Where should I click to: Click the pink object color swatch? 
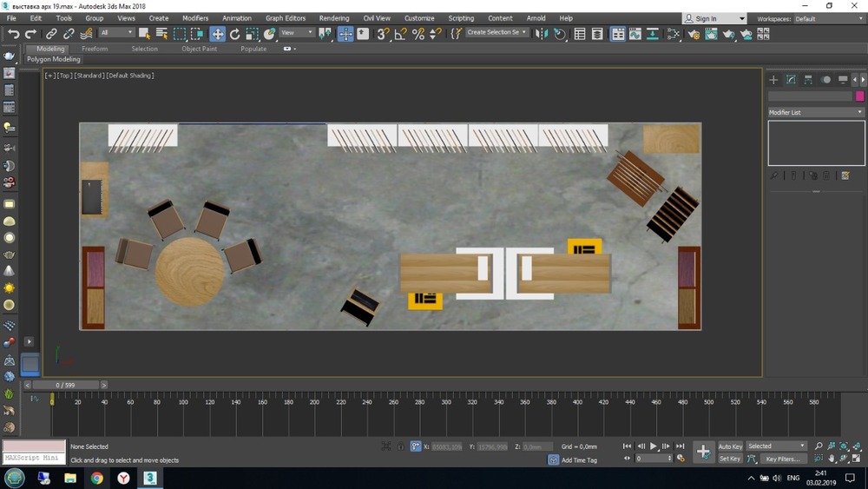tap(859, 96)
